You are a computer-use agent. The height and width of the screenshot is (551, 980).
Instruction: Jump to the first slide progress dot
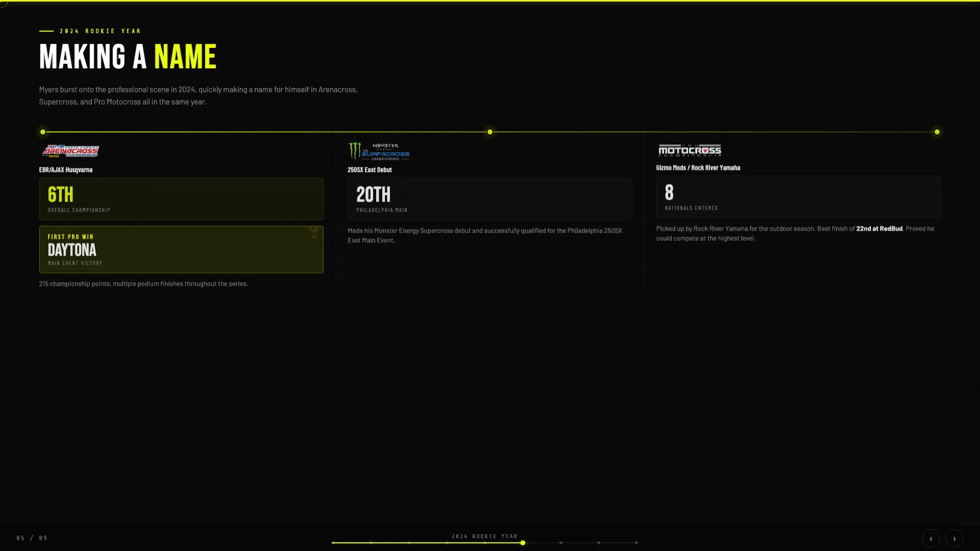[x=333, y=543]
